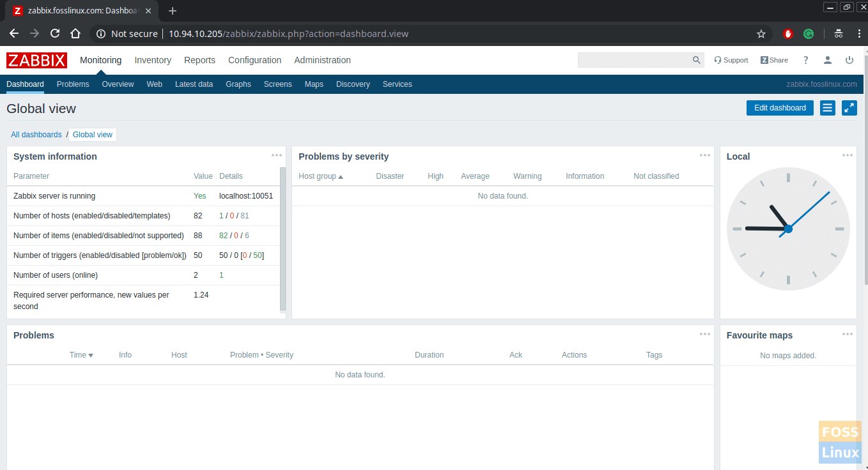Click the browser address bar URL

[288, 34]
